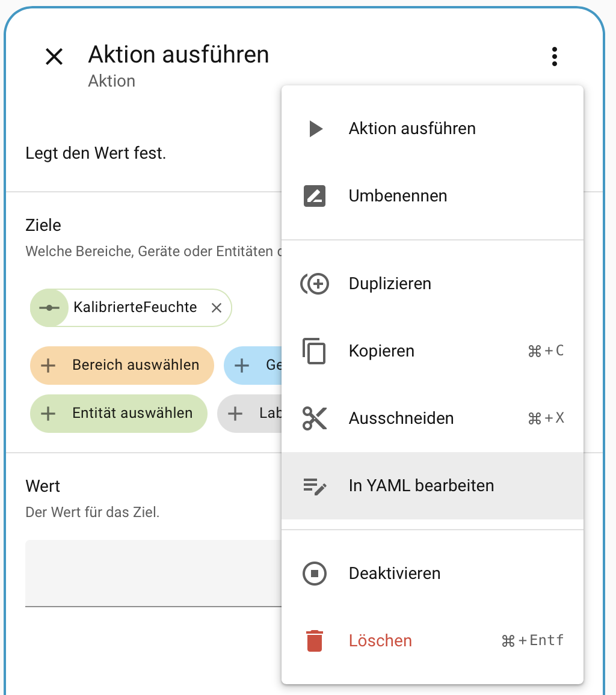Choose In YAML bearbeiten menu entry

pyautogui.click(x=421, y=486)
